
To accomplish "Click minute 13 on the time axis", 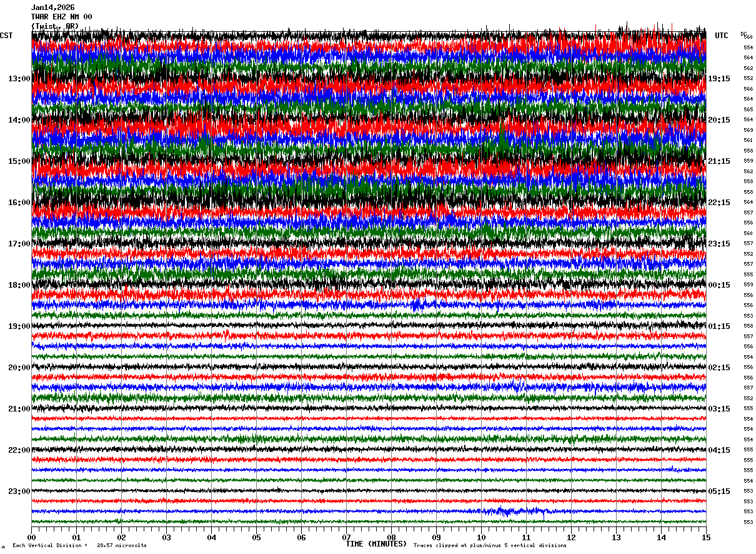I will 616,537.
